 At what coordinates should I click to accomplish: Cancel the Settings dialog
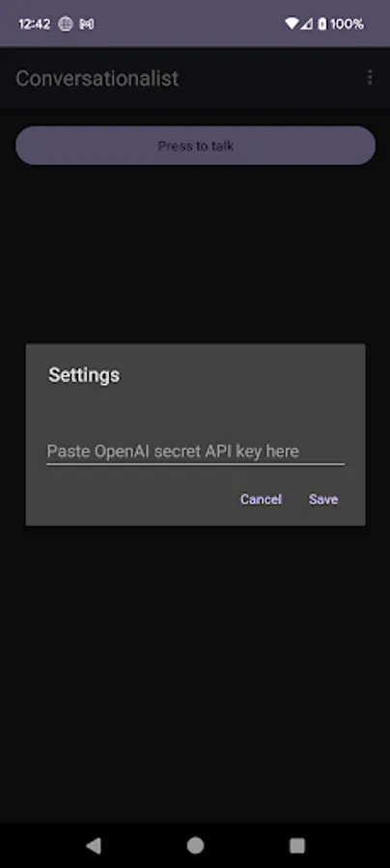pos(261,499)
